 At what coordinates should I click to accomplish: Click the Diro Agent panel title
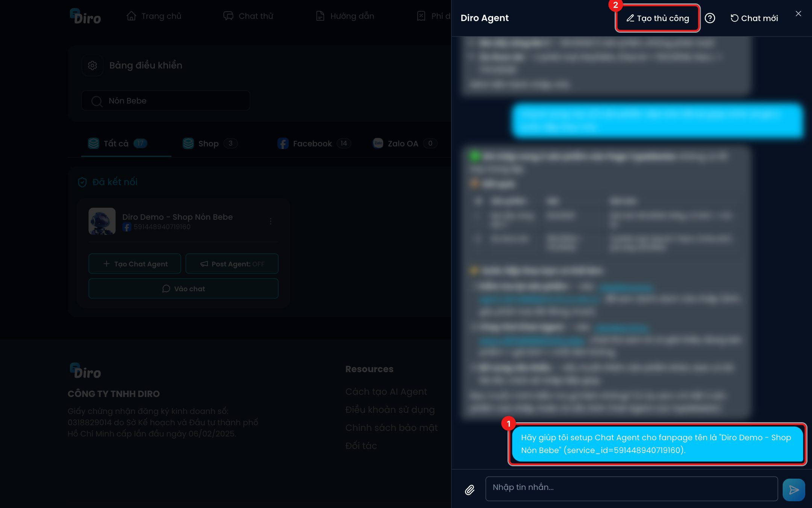tap(485, 18)
